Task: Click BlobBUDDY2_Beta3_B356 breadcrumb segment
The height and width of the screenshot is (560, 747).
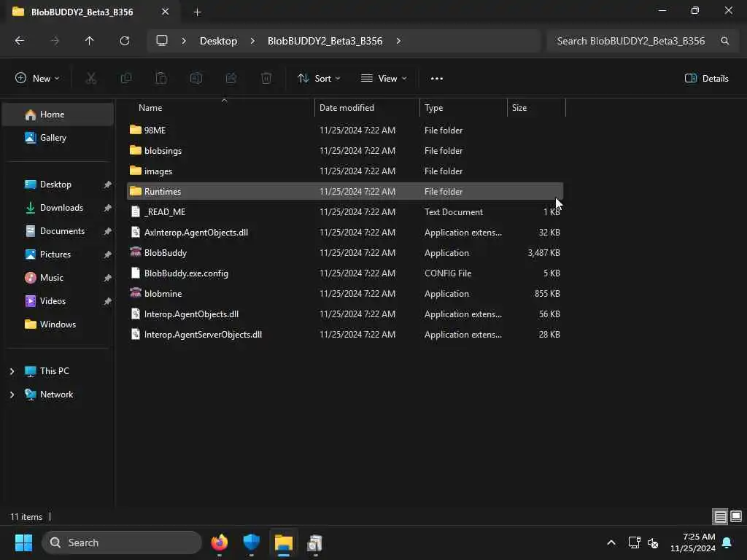Action: [325, 41]
